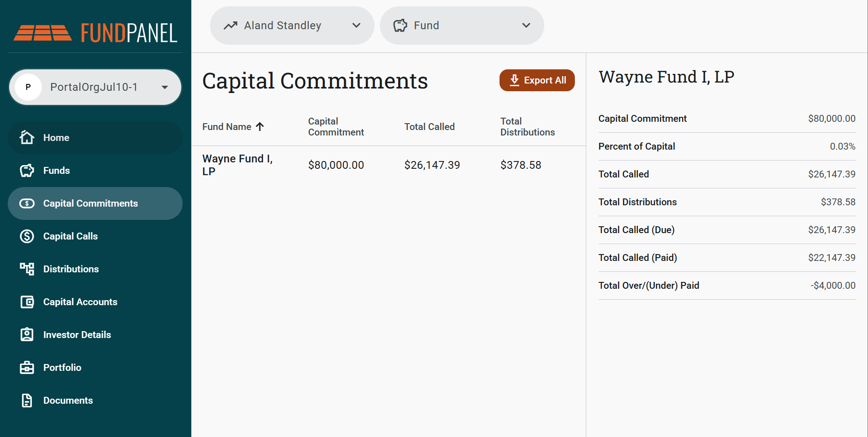This screenshot has width=868, height=437.
Task: Expand the Aland Standley investor dropdown
Action: coord(292,26)
